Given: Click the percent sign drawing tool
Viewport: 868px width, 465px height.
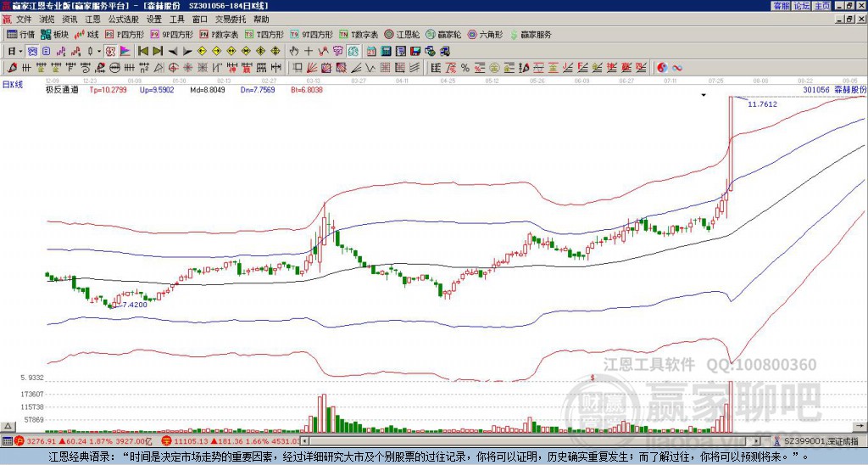Looking at the screenshot, I should click(465, 68).
